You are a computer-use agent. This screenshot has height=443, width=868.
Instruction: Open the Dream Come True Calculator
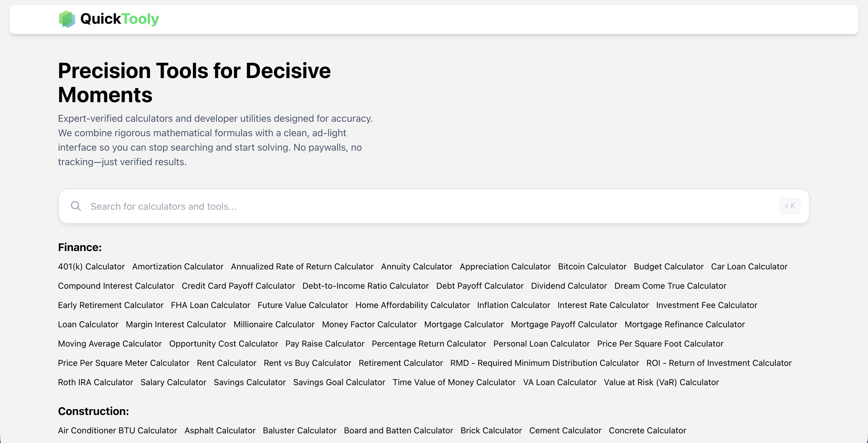point(670,286)
